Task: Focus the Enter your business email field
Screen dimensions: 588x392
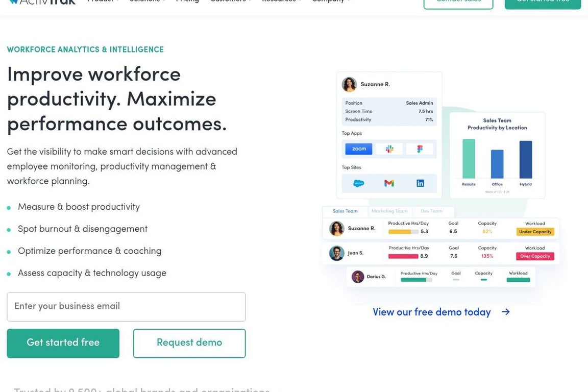Action: [126, 306]
